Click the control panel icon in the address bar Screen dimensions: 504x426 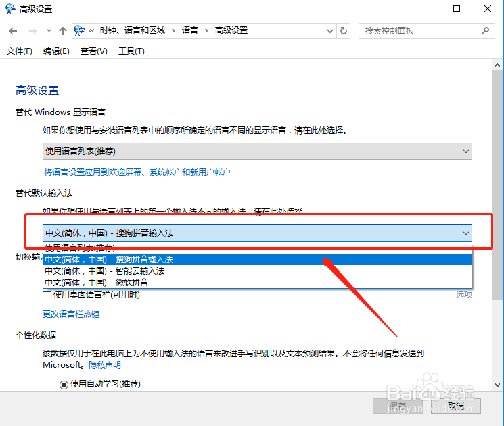(x=79, y=30)
